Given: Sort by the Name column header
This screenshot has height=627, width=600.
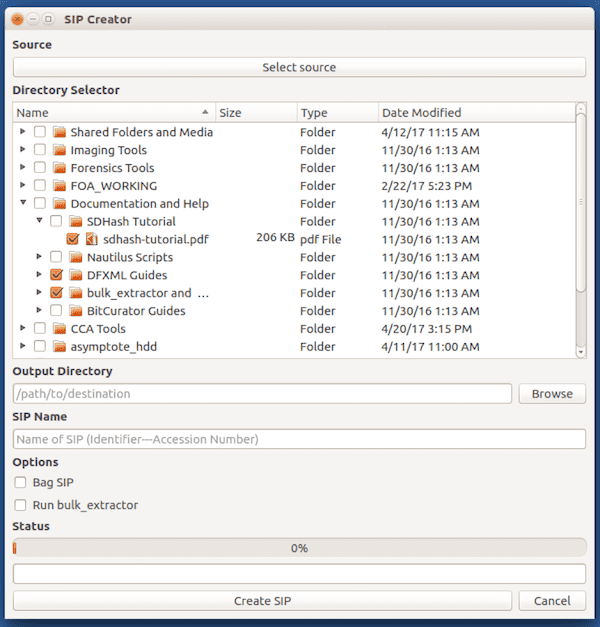Looking at the screenshot, I should click(114, 113).
